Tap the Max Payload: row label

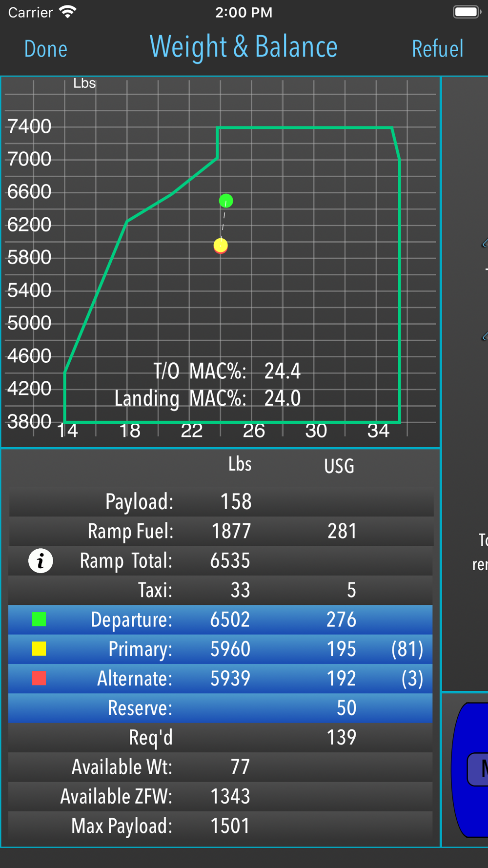point(122,827)
